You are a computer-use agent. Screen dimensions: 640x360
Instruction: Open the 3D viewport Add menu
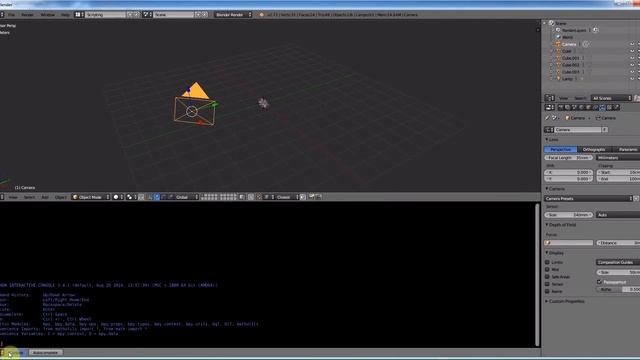click(x=45, y=197)
